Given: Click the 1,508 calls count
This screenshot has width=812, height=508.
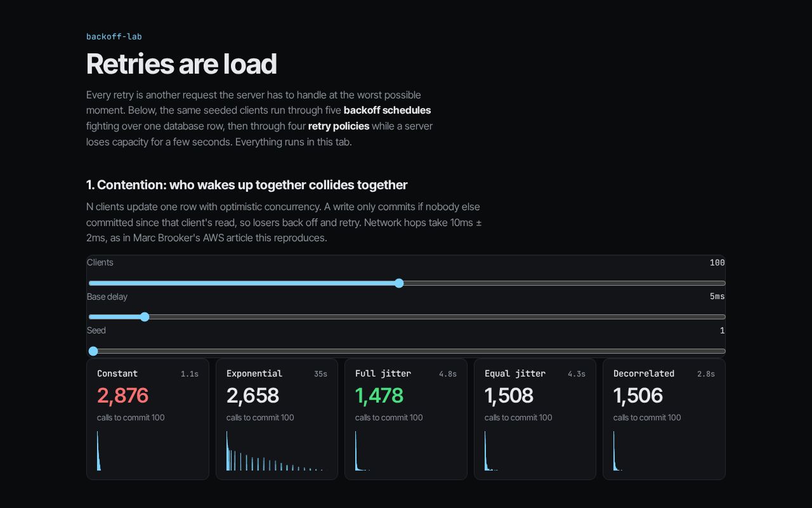Looking at the screenshot, I should [509, 396].
